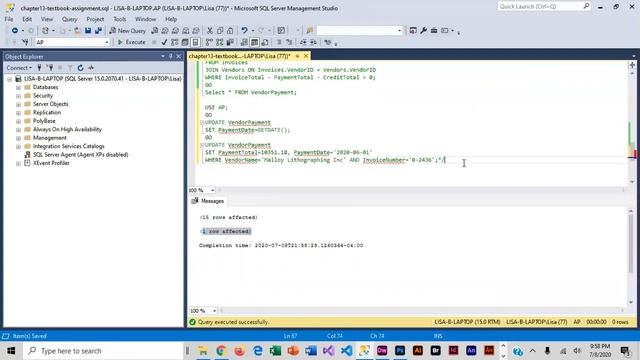The image size is (640, 360).
Task: Click the Save All icon
Action: (98, 31)
